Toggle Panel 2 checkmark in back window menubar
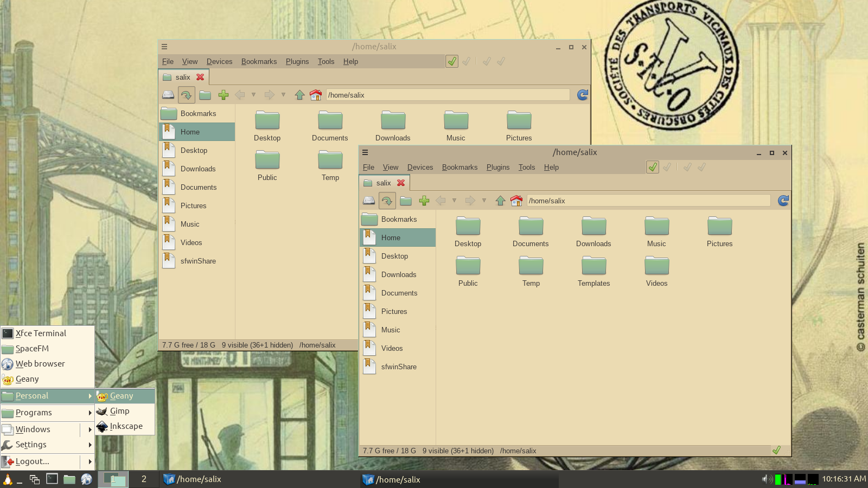The image size is (868, 488). click(467, 61)
